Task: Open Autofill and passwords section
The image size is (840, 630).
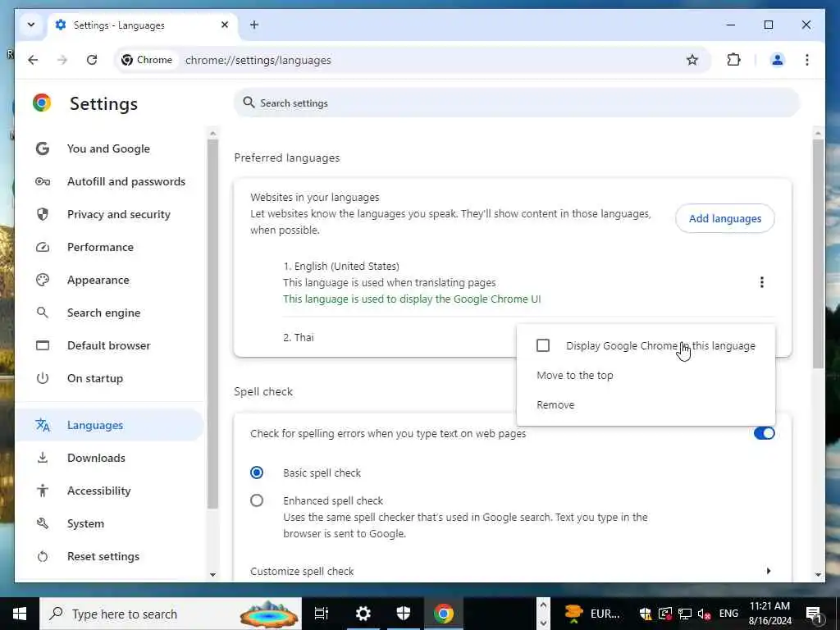Action: tap(126, 181)
